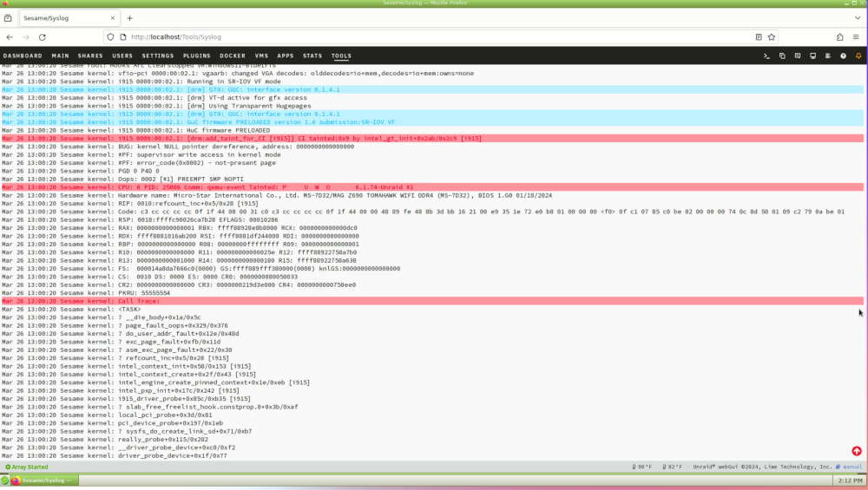
Task: Click the 'BUG: kernel NULL pointer dereference' line
Action: coord(432,147)
